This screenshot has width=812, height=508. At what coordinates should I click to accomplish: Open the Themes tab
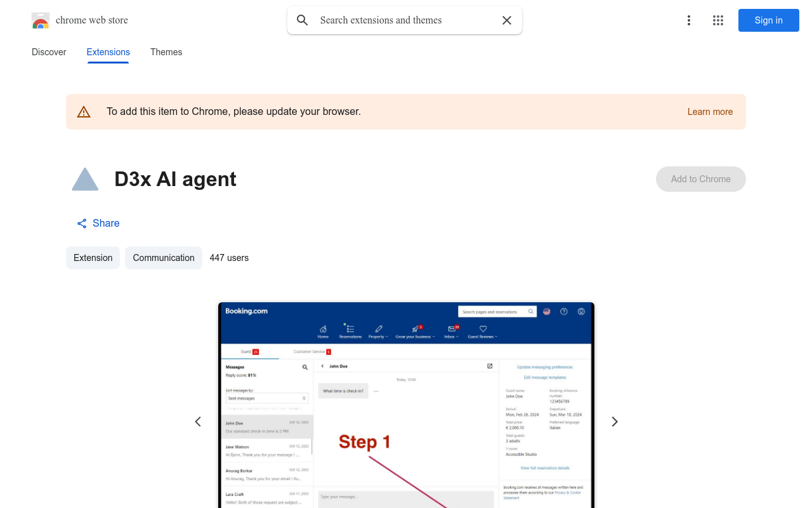click(166, 52)
